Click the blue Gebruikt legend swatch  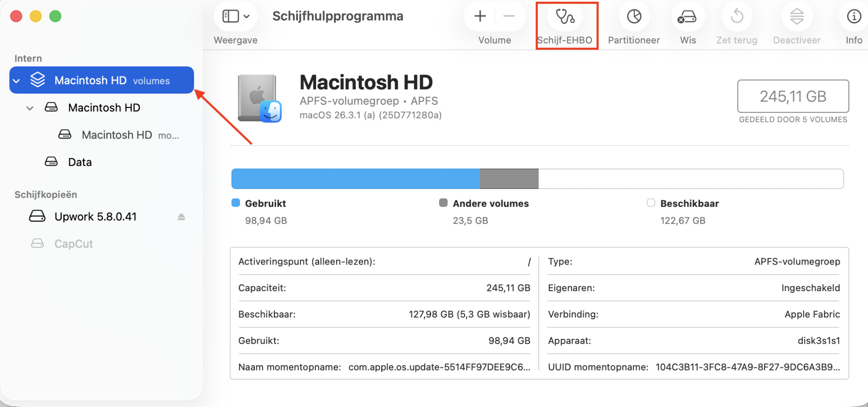coord(236,203)
